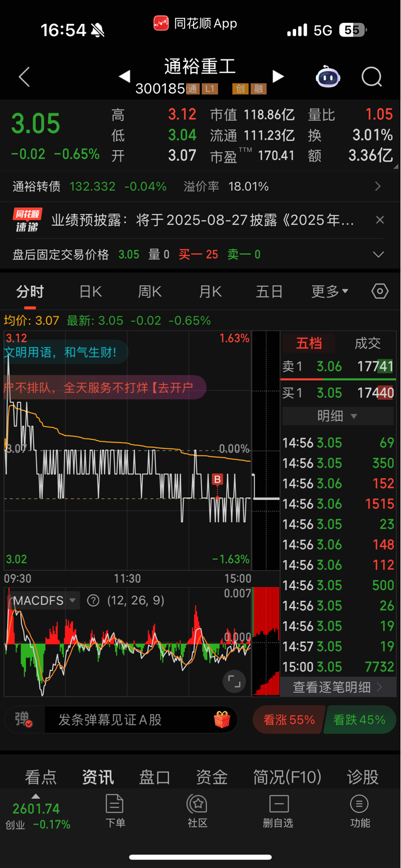This screenshot has width=401, height=868.
Task: Tap the 买一 25 after-hours value
Action: pyautogui.click(x=198, y=254)
